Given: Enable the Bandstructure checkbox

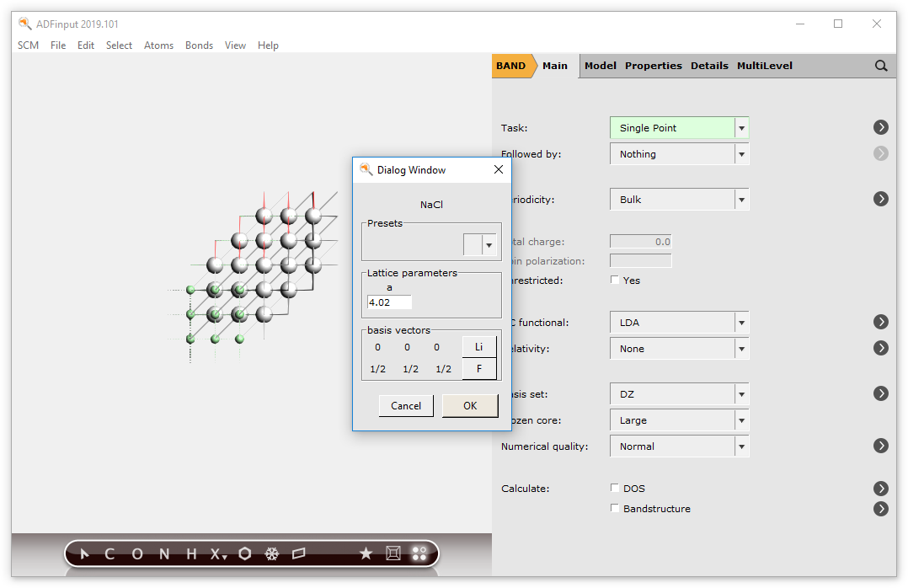Looking at the screenshot, I should pyautogui.click(x=614, y=509).
